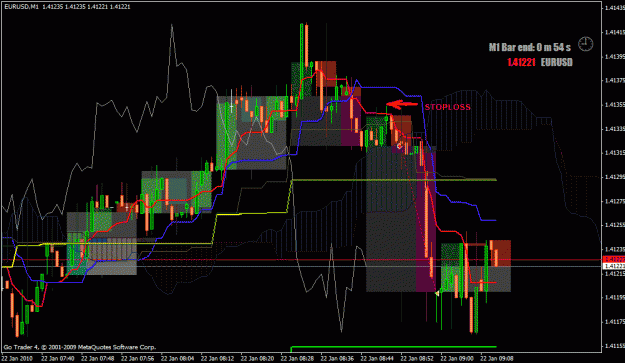Click the 'EURUSD,M1' chart title in the top-left corner
The height and width of the screenshot is (363, 625).
pyautogui.click(x=22, y=6)
